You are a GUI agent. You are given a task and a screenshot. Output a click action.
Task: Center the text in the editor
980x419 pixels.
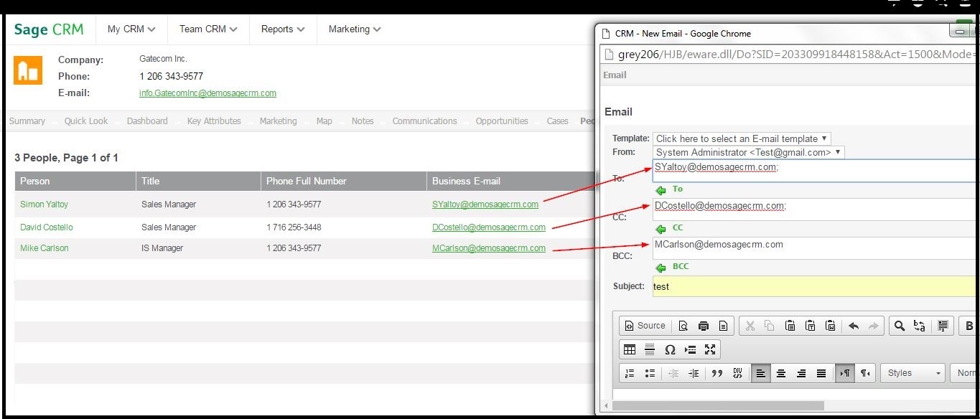tap(781, 373)
